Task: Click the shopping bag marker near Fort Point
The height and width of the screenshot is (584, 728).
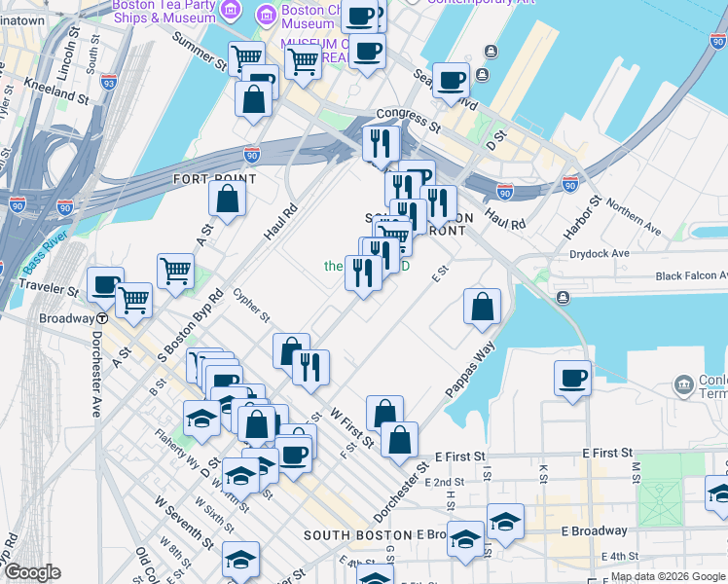Action: pos(227,201)
